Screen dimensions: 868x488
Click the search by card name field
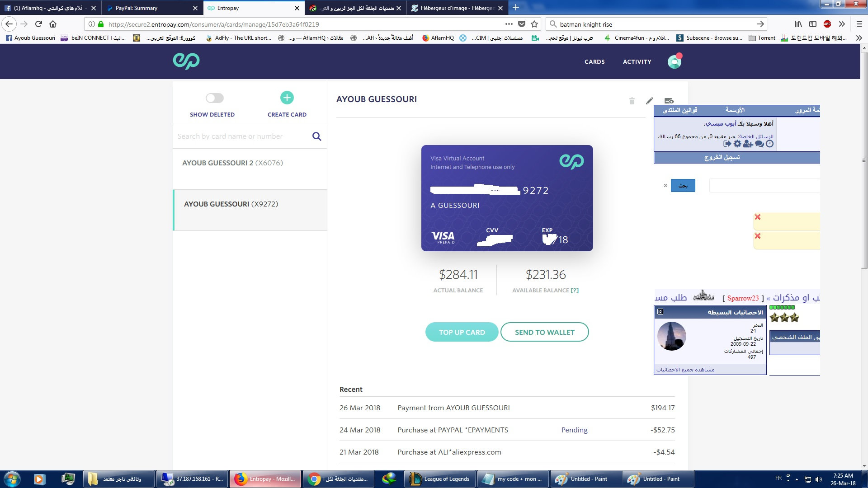240,136
